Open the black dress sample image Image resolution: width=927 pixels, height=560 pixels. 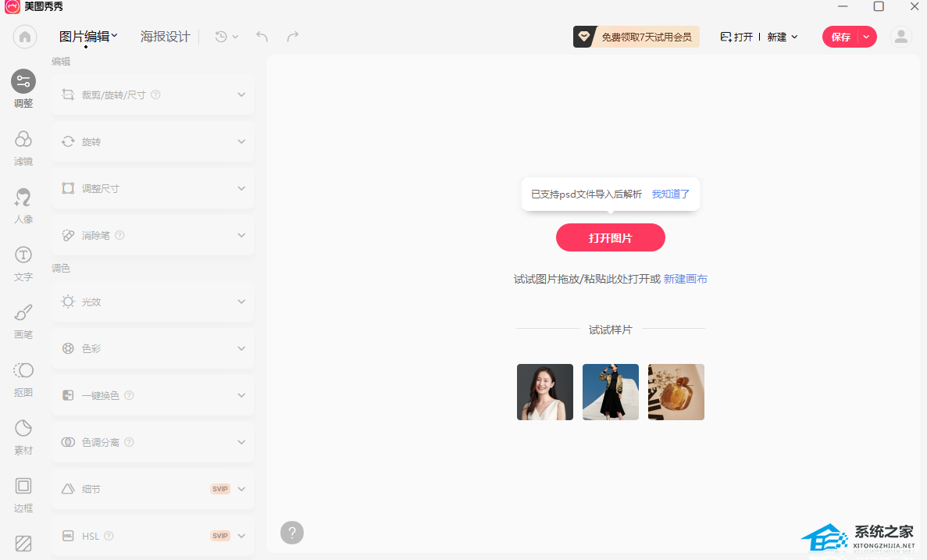pos(610,392)
